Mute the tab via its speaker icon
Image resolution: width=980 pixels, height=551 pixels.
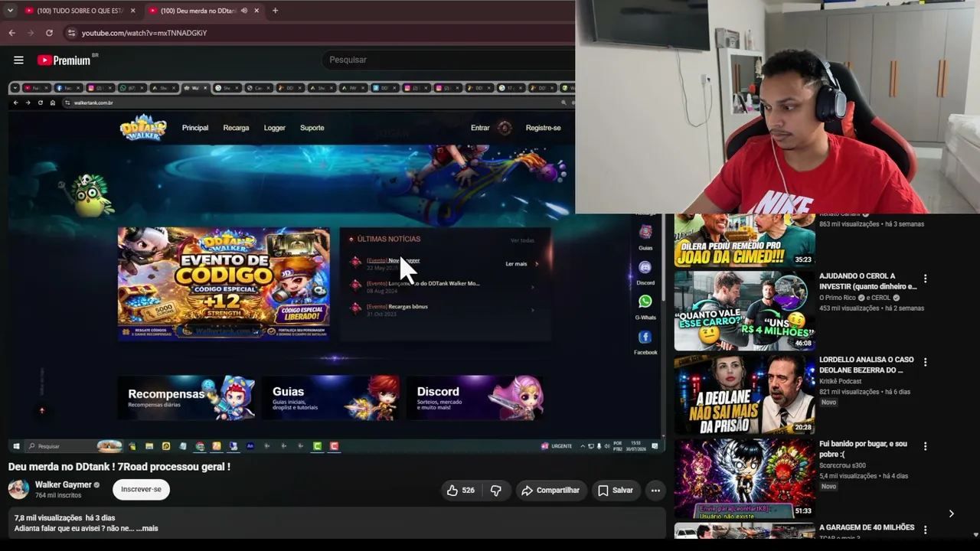point(243,11)
